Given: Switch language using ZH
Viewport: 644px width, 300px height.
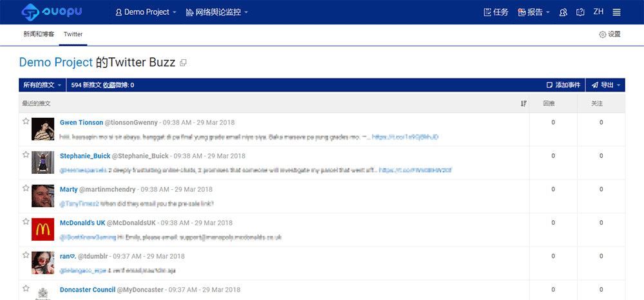Looking at the screenshot, I should pos(598,12).
